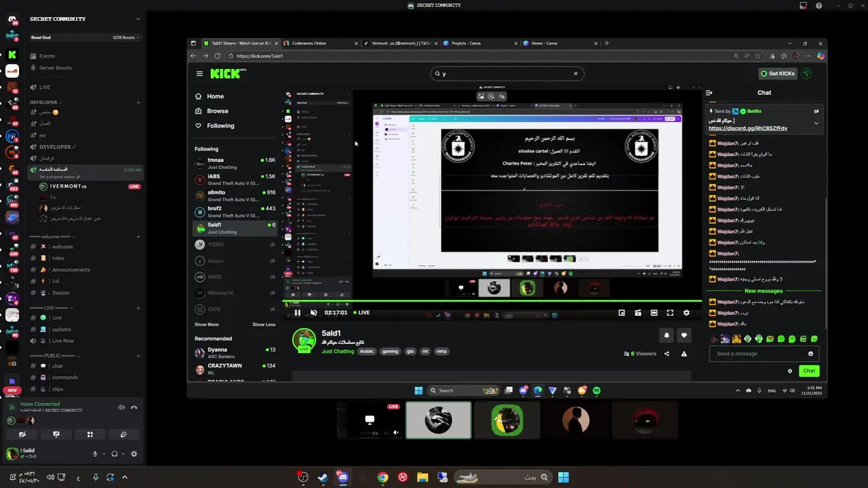This screenshot has width=868, height=488.
Task: Pause the Kick stream
Action: [x=297, y=312]
